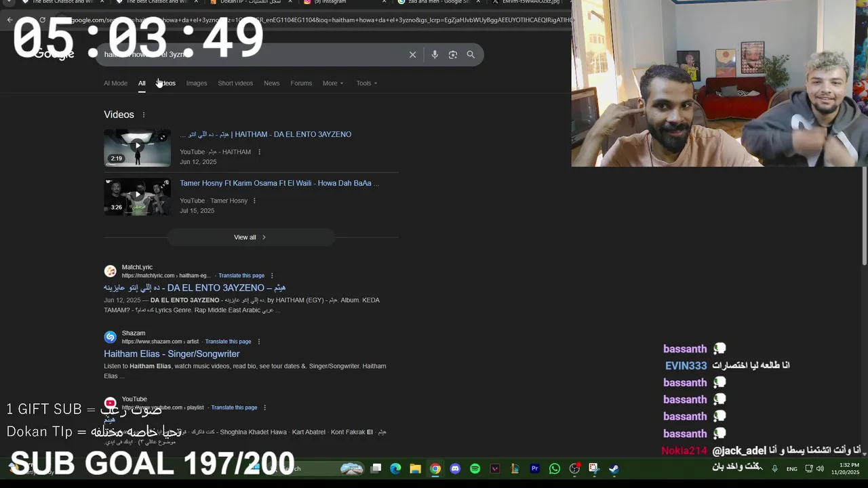The height and width of the screenshot is (488, 868).
Task: Open Haitham Elias - Singer/Songwriter link
Action: [172, 354]
